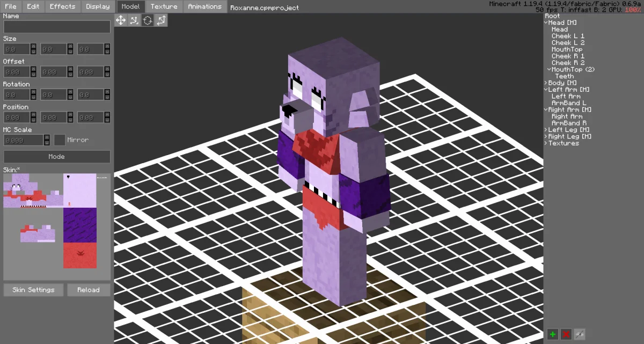Decrease the Rotation Y value with down arrow
Viewport: 644px width, 344px height.
(x=70, y=97)
